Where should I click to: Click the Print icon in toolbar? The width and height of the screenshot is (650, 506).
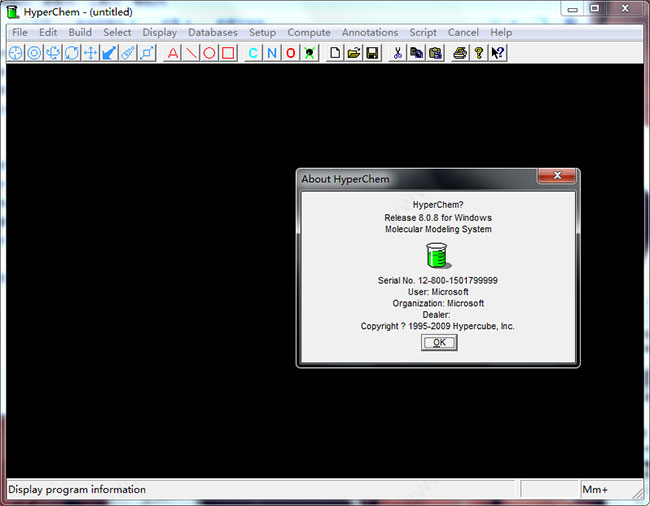pos(460,53)
